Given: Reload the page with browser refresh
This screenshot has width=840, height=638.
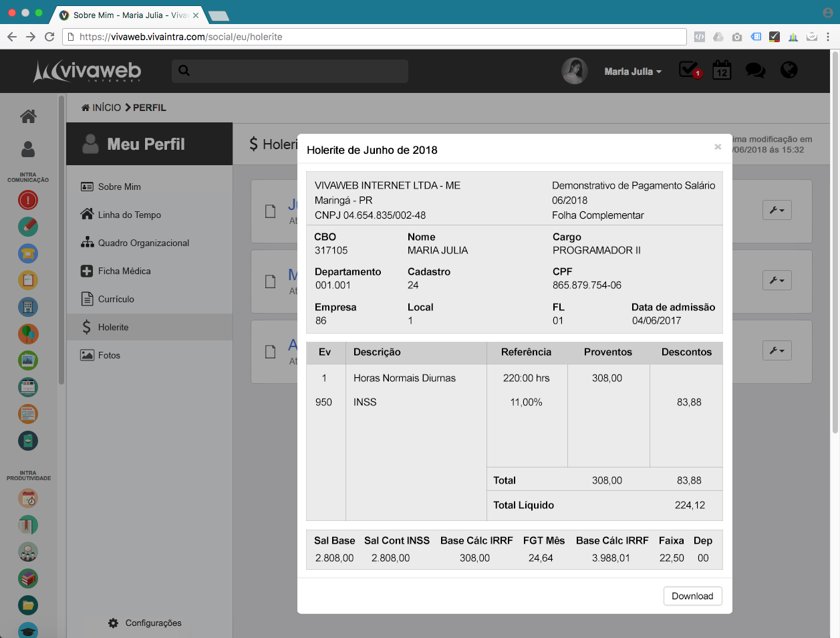Looking at the screenshot, I should (x=49, y=37).
